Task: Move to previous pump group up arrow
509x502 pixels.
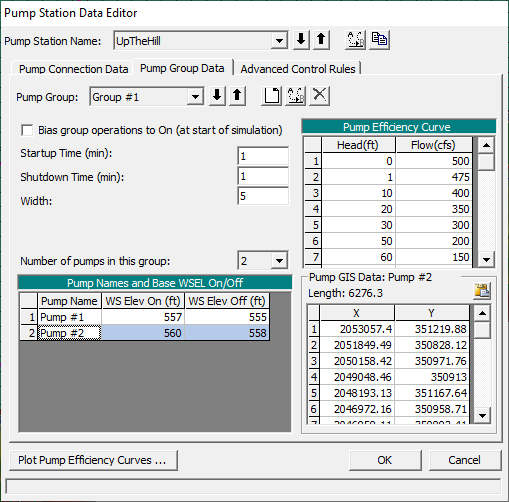Action: tap(237, 96)
